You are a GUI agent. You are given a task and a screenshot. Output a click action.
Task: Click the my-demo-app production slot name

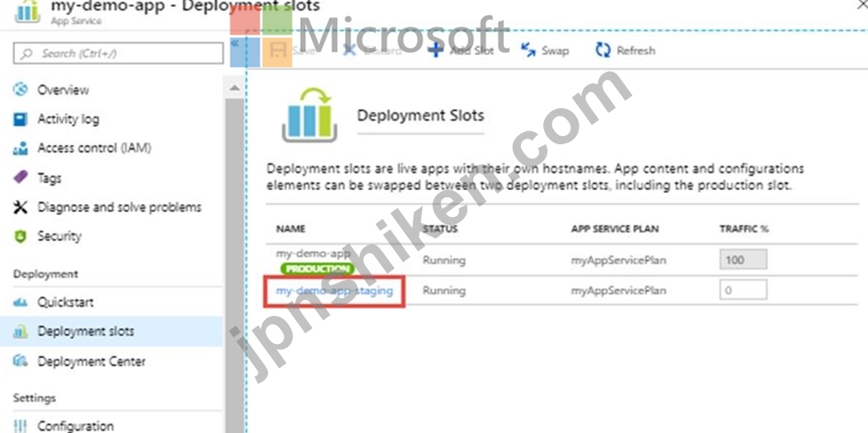coord(313,253)
